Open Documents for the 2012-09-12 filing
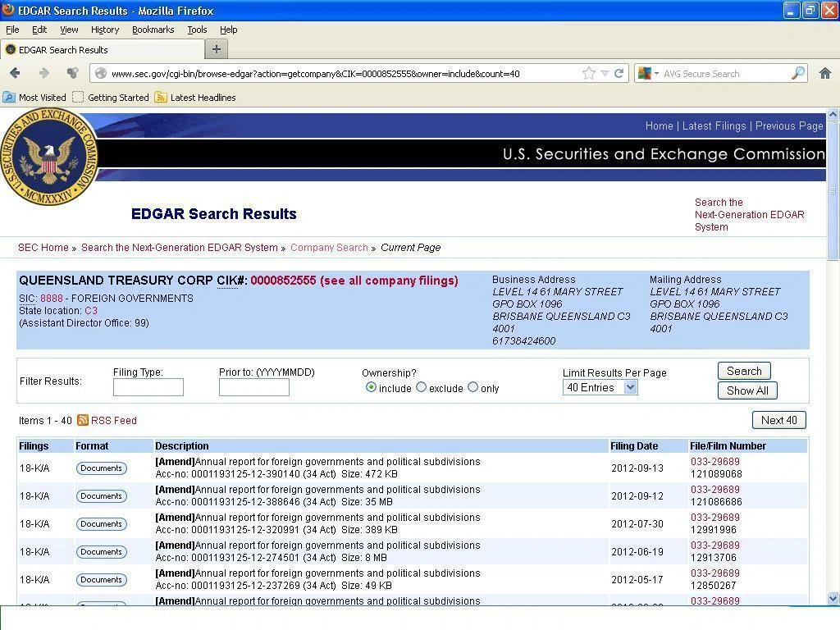 coord(101,495)
